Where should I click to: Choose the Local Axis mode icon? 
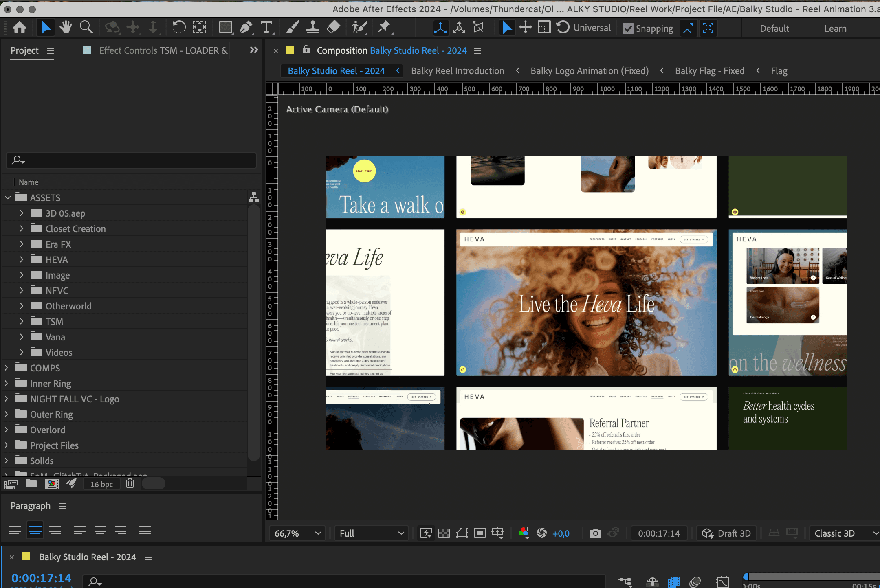point(440,28)
